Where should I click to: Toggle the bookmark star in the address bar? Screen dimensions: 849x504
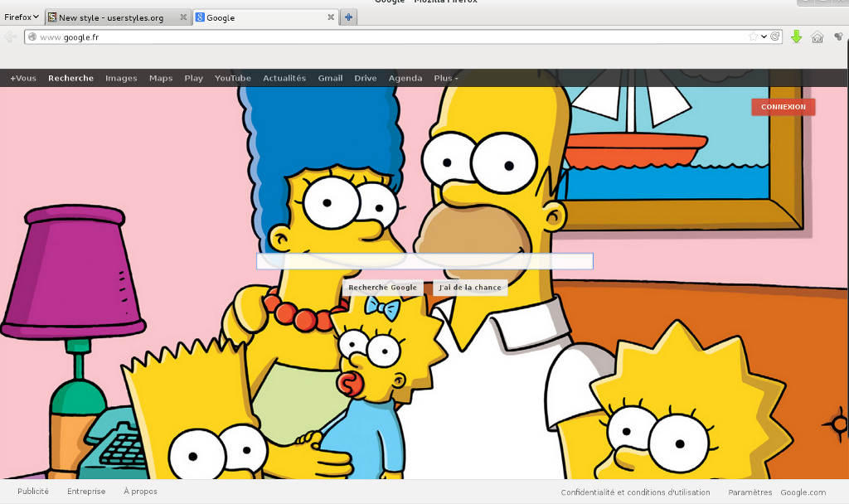point(753,36)
